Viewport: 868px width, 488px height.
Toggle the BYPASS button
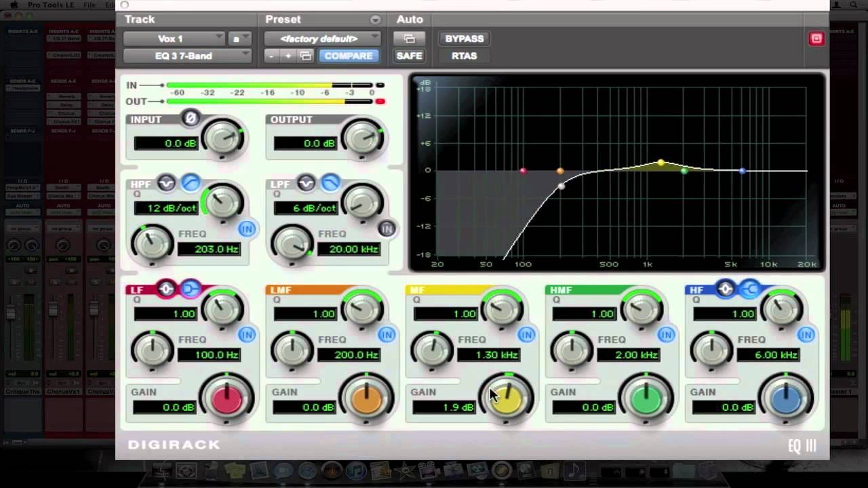pos(465,39)
